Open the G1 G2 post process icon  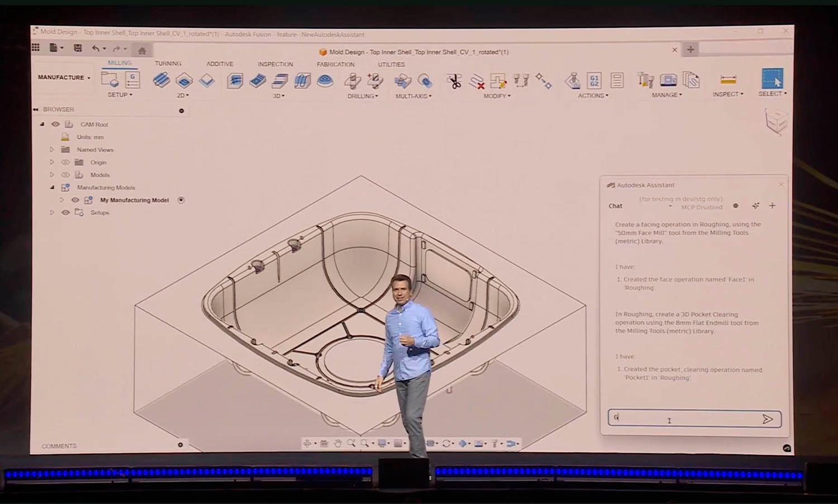click(x=595, y=80)
